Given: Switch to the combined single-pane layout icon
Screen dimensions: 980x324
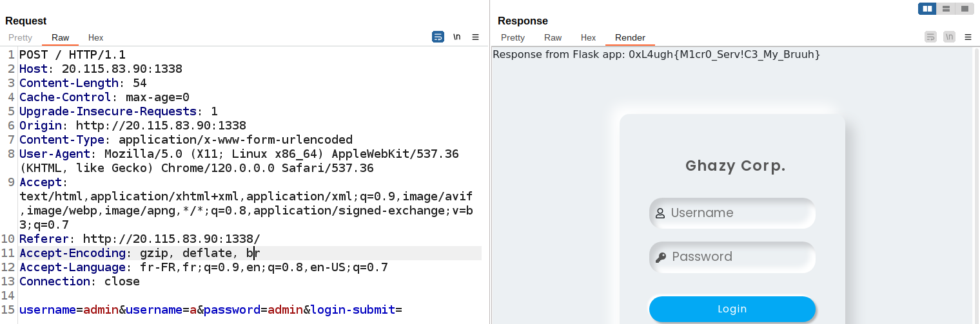Looking at the screenshot, I should pyautogui.click(x=964, y=9).
